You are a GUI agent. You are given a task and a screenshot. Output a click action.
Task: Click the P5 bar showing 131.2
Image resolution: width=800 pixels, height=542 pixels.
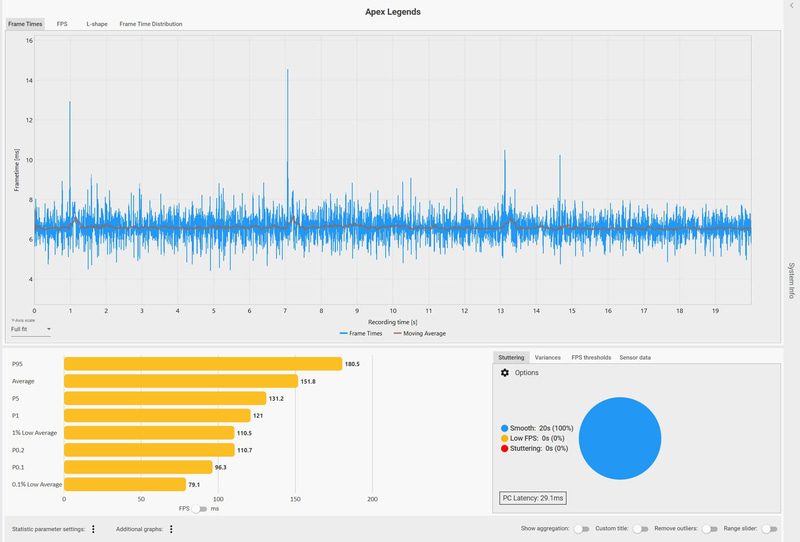165,398
